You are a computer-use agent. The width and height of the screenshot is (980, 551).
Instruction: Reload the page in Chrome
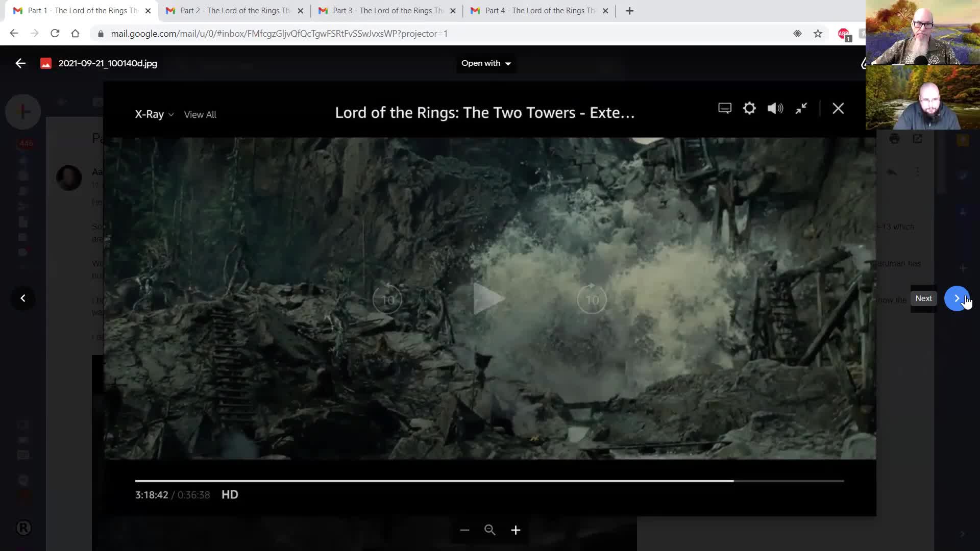[55, 34]
